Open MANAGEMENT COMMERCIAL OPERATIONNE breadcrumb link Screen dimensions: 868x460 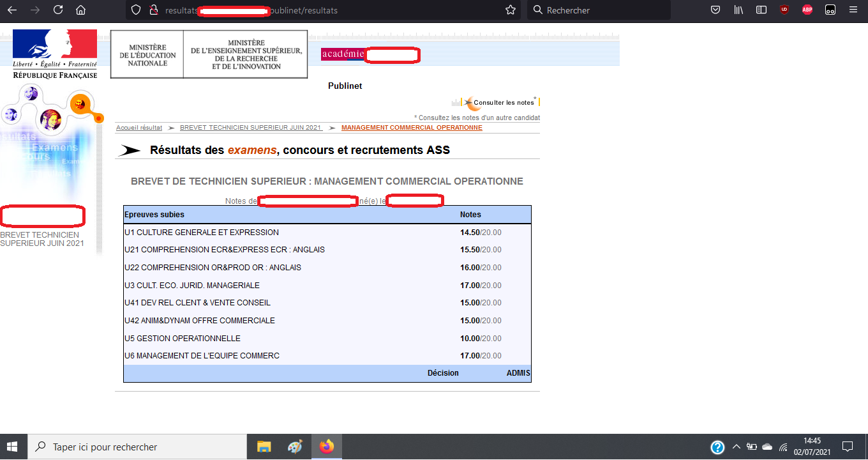tap(412, 128)
